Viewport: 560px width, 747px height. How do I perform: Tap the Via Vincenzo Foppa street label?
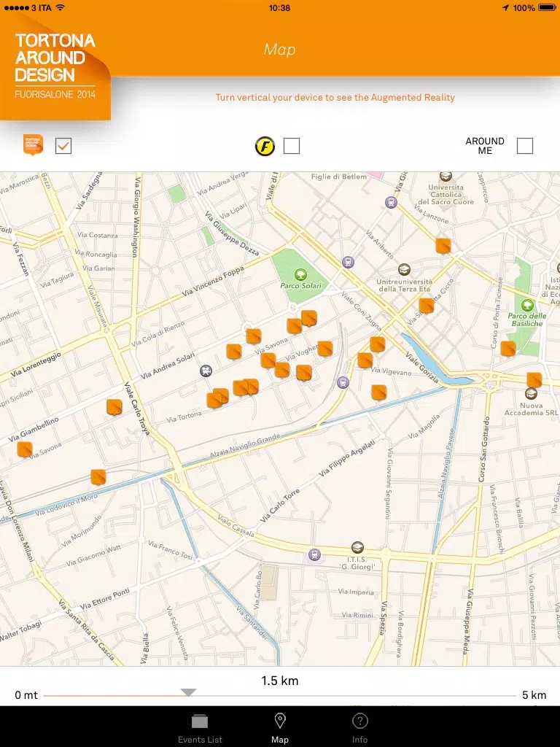pos(213,282)
